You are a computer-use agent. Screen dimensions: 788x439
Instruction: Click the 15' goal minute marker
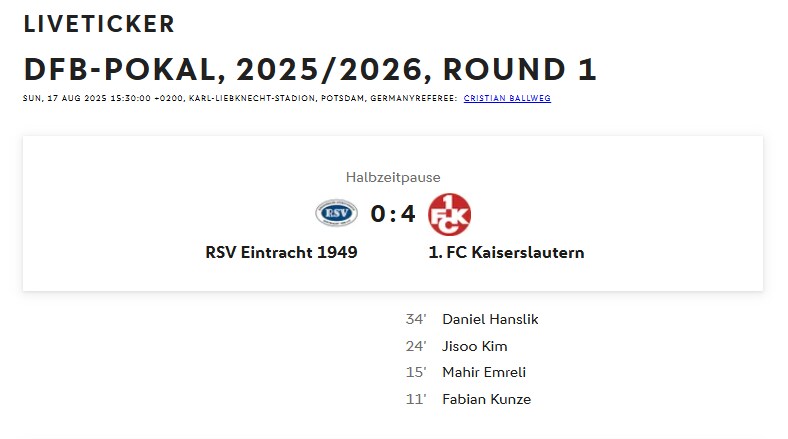[416, 372]
